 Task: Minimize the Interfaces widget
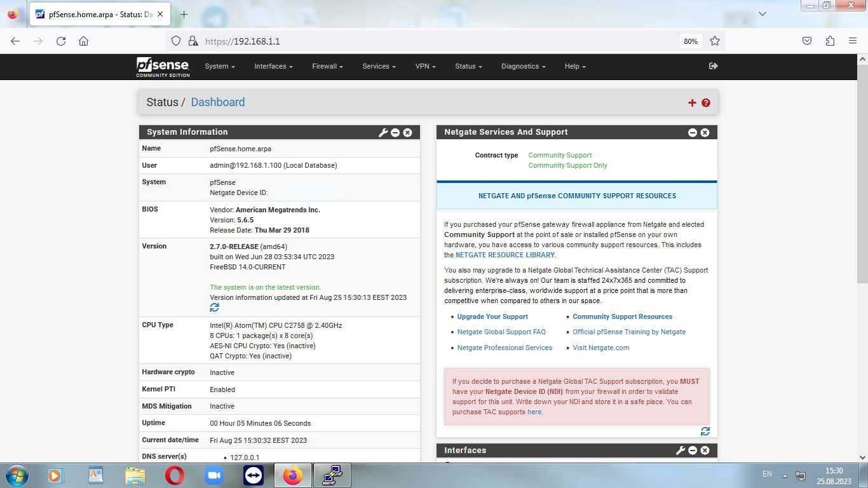pos(693,451)
